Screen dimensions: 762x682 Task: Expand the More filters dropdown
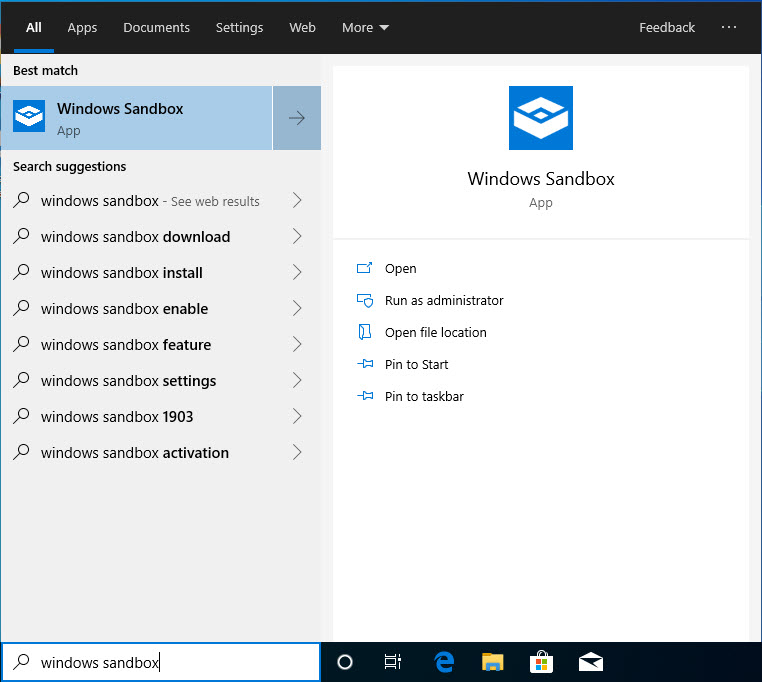pos(365,28)
